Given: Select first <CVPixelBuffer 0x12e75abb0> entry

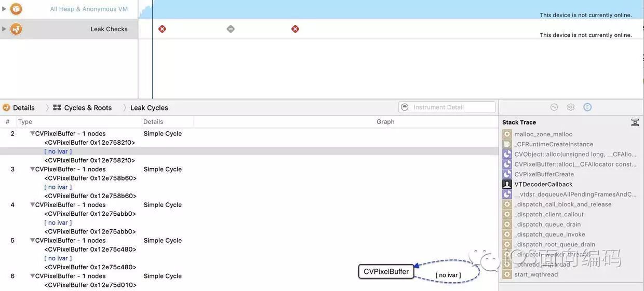Looking at the screenshot, I should click(90, 214).
